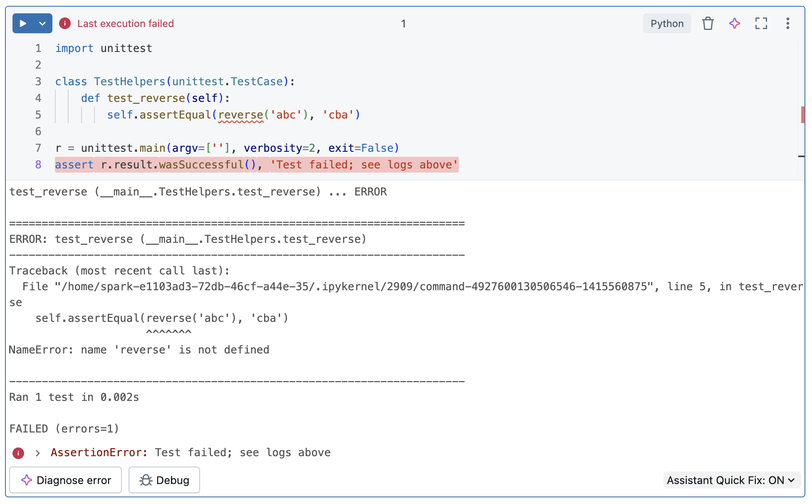Image resolution: width=812 pixels, height=504 pixels.
Task: Open the cell kebab menu
Action: [x=787, y=24]
